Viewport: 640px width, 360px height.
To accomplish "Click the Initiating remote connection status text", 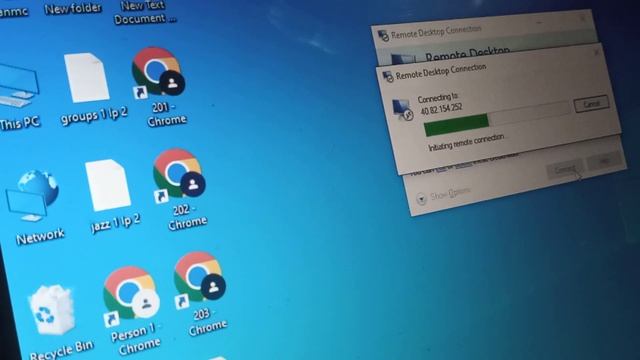I will click(467, 142).
